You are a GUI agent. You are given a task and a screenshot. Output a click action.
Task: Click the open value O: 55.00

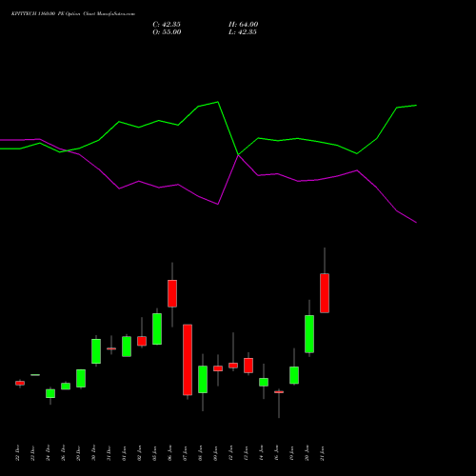(x=167, y=32)
